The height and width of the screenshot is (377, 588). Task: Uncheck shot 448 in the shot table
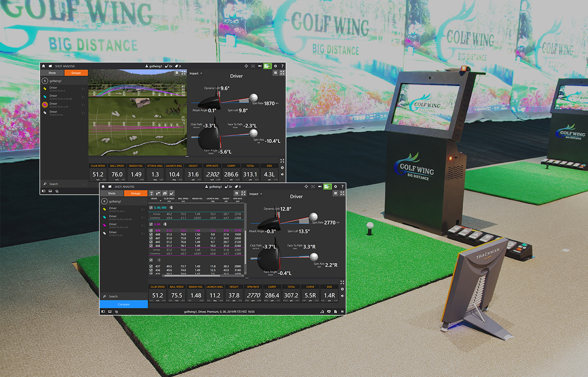pos(151,234)
